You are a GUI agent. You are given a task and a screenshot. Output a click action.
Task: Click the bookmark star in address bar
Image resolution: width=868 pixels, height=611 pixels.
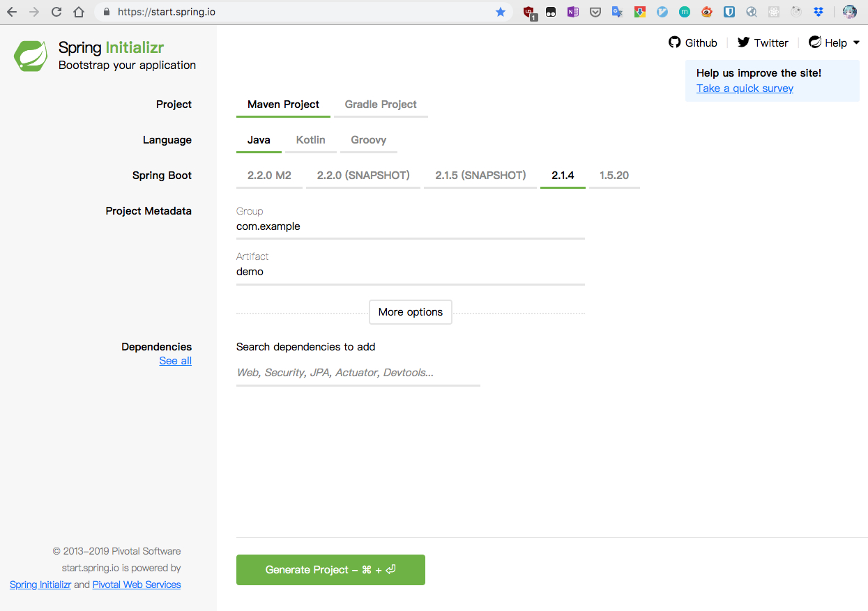[500, 12]
